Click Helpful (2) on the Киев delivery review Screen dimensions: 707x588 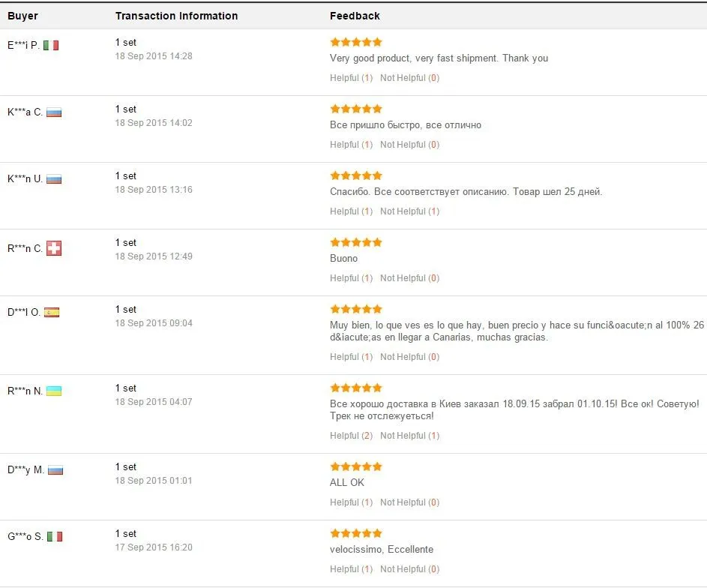(x=351, y=436)
